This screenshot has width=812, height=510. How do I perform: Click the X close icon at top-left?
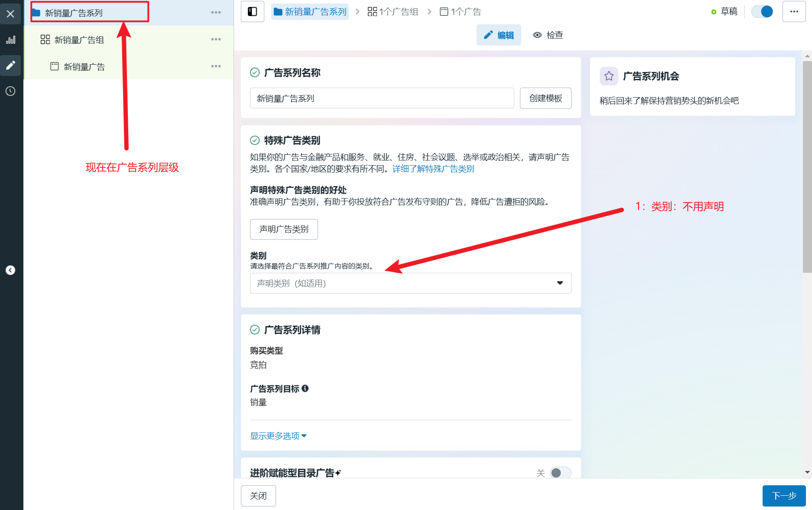pyautogui.click(x=10, y=14)
